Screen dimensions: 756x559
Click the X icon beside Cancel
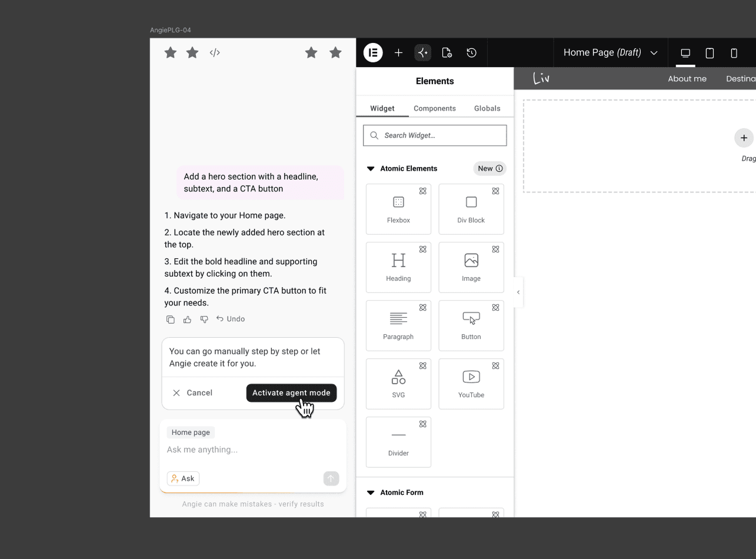[176, 393]
